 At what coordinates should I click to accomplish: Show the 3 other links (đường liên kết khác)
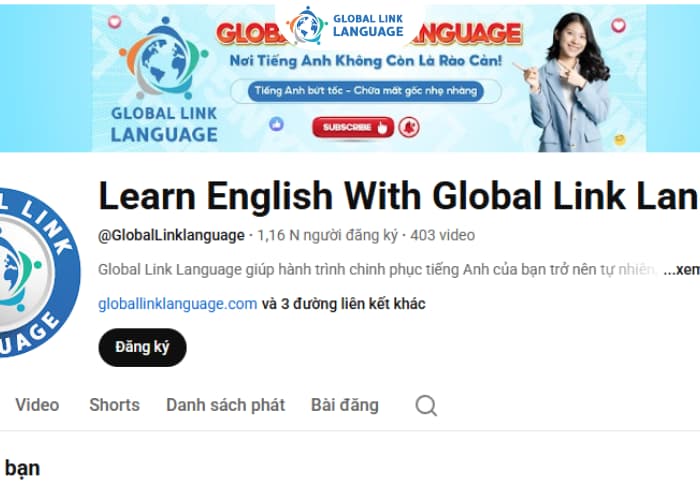point(343,304)
